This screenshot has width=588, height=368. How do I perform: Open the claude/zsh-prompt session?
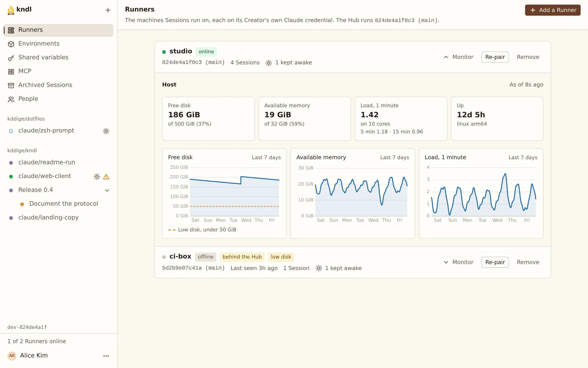59,131
